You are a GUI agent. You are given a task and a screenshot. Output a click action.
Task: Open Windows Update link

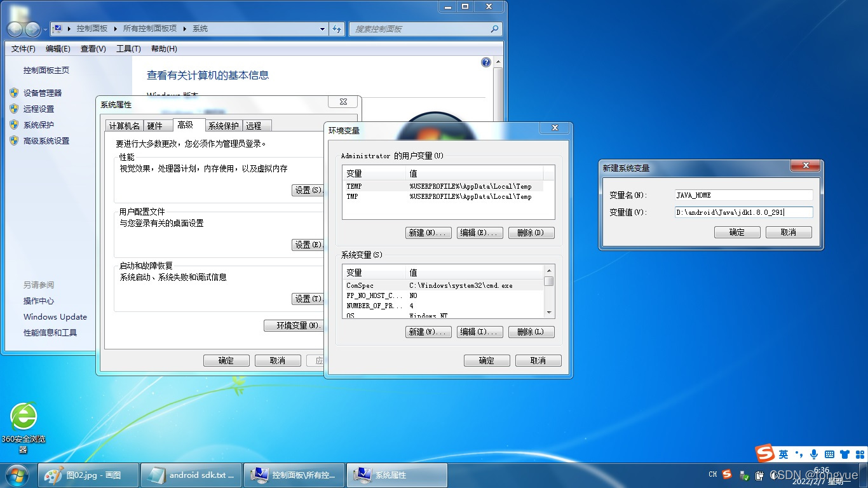[55, 316]
